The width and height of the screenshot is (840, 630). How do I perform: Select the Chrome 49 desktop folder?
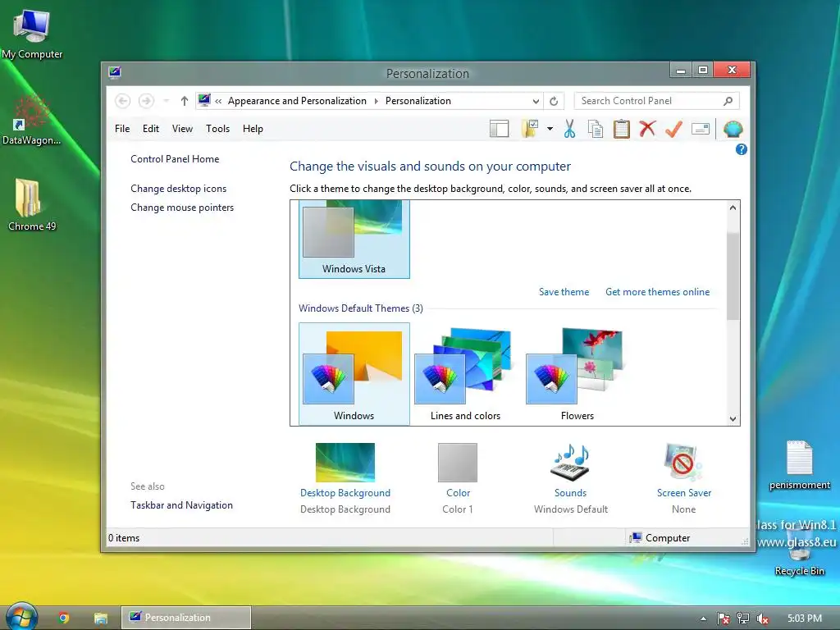point(32,205)
